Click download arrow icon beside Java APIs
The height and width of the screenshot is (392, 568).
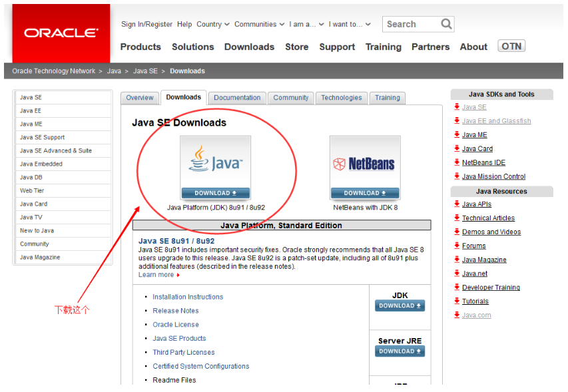[x=457, y=204]
